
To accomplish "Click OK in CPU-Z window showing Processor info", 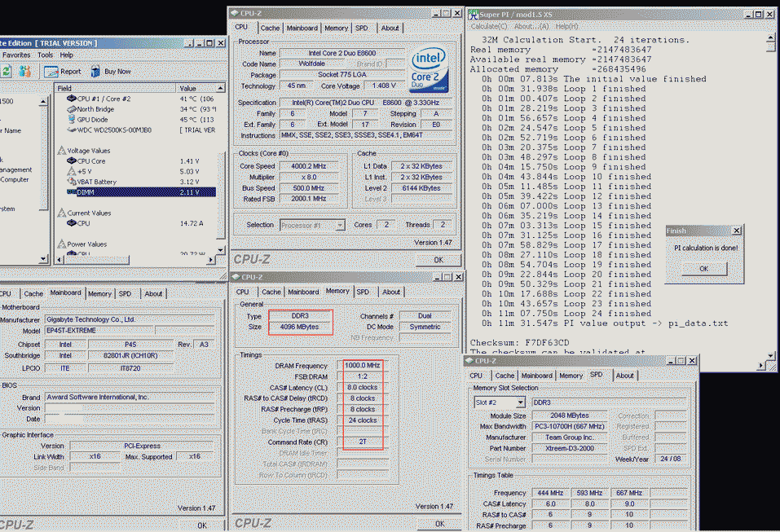I will [x=438, y=260].
